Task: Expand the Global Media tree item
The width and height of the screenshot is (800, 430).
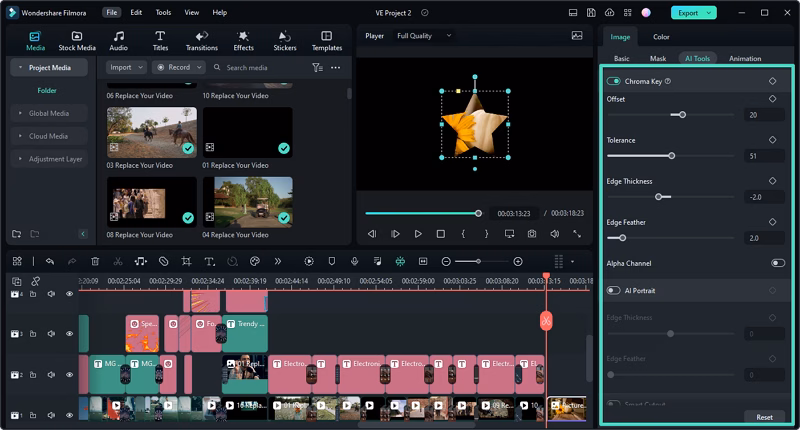Action: click(x=48, y=113)
